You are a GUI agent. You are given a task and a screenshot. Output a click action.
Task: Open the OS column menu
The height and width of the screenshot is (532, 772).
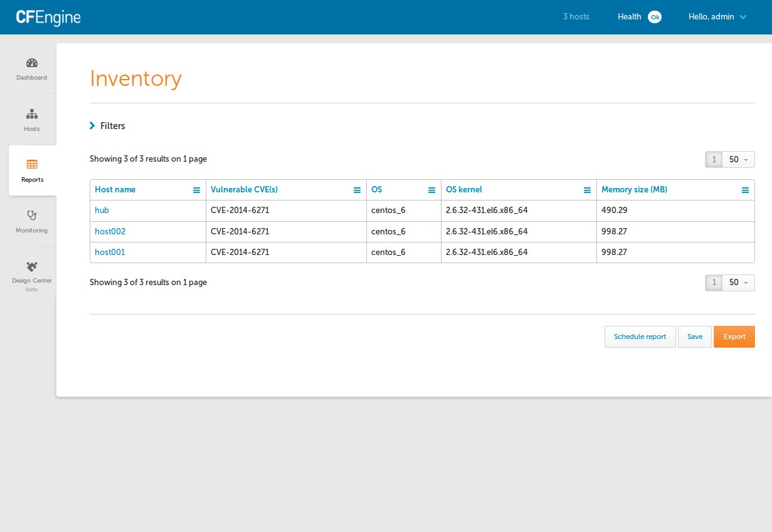pos(431,190)
